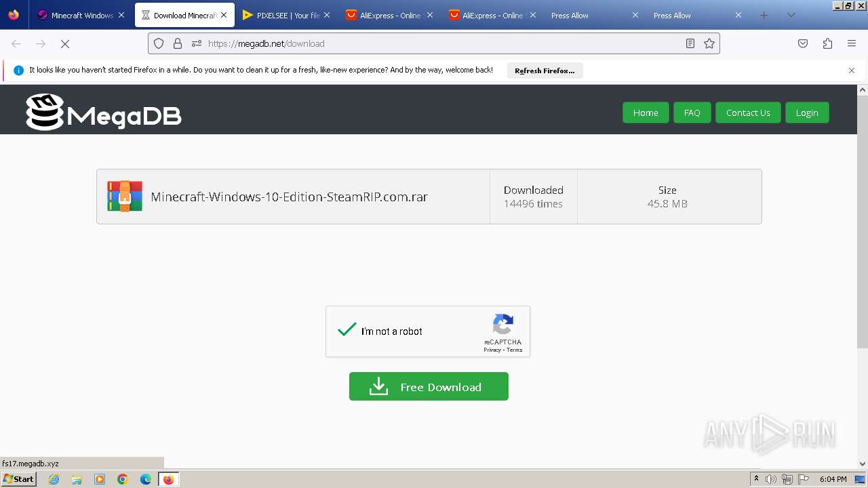Open the list all tabs dropdown
The image size is (868, 488).
pos(791,15)
